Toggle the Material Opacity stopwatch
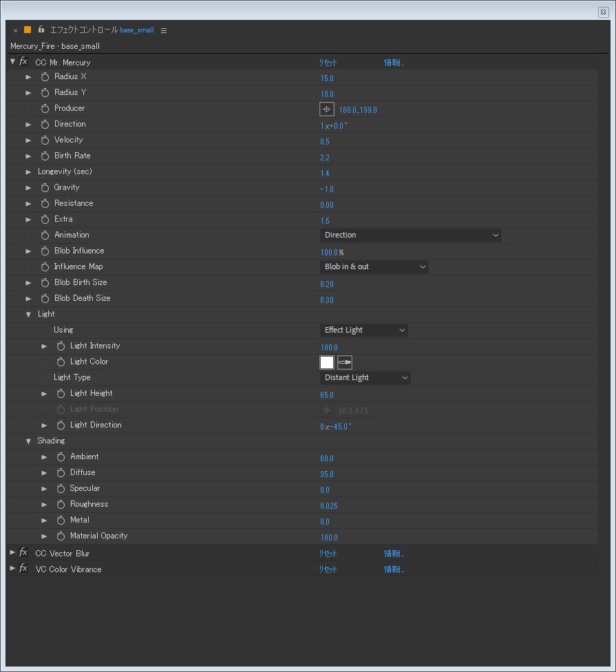Image resolution: width=616 pixels, height=672 pixels. click(x=61, y=536)
